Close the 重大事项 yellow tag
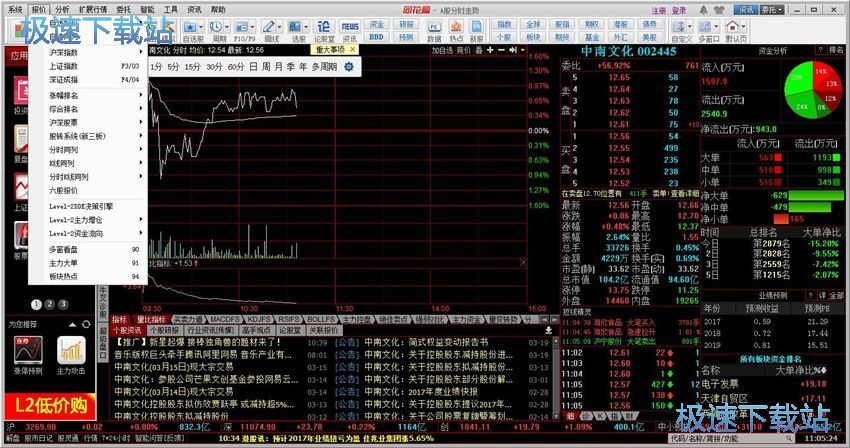The width and height of the screenshot is (850, 448). [x=352, y=49]
